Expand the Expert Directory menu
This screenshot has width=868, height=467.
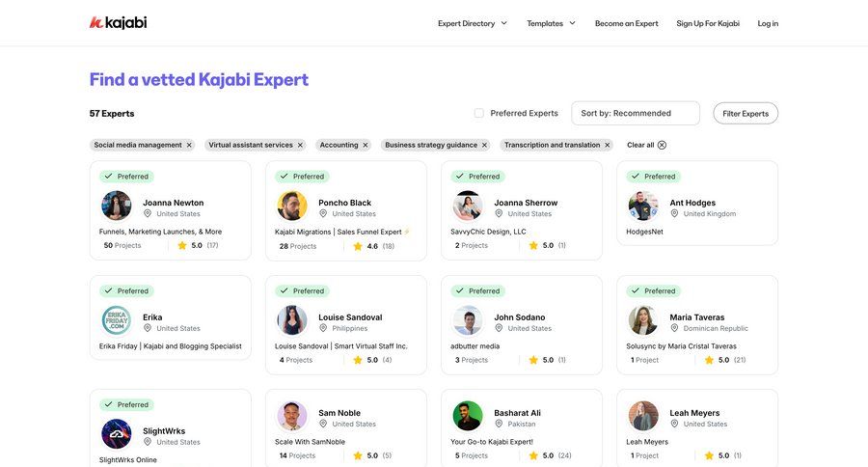click(472, 23)
